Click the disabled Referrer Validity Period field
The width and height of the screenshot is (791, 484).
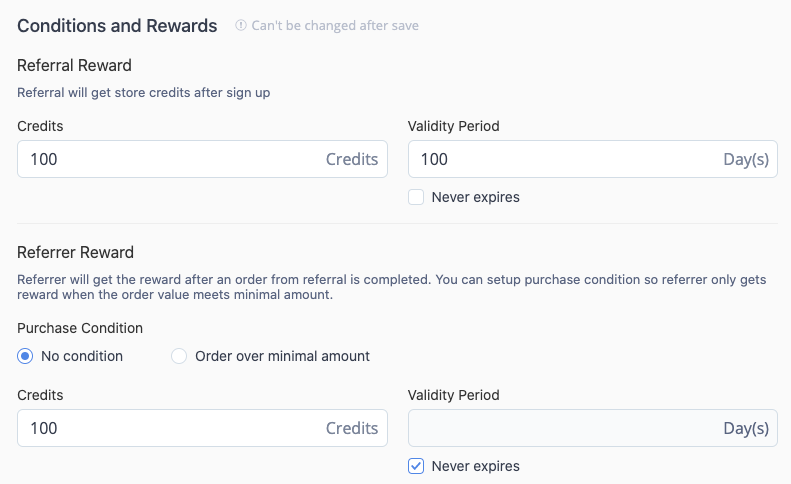click(593, 428)
